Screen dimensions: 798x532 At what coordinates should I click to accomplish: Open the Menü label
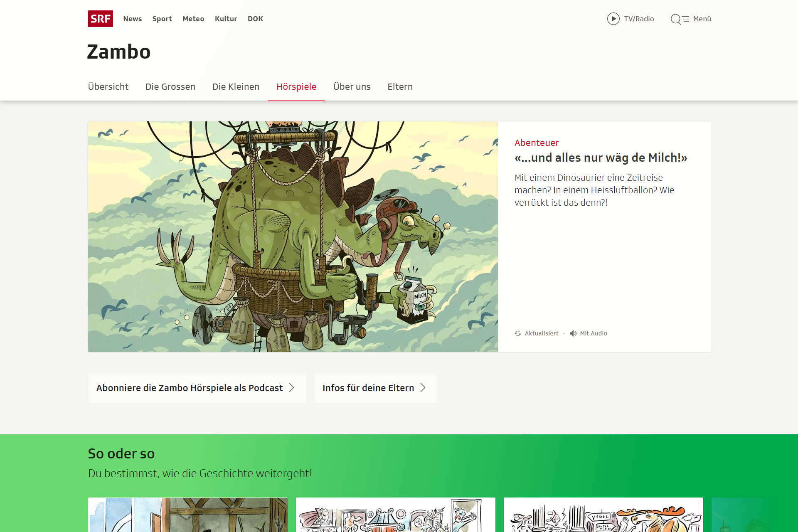pos(702,19)
